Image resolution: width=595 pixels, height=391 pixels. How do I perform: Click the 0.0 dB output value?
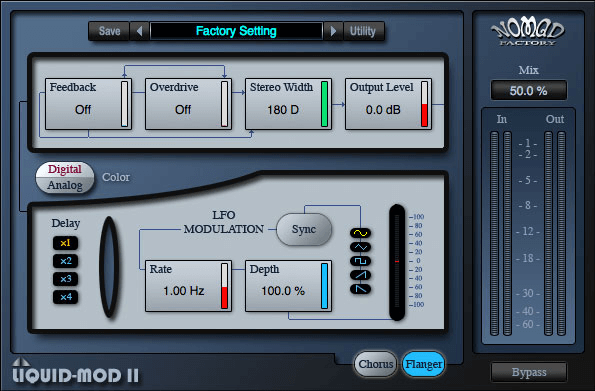383,110
